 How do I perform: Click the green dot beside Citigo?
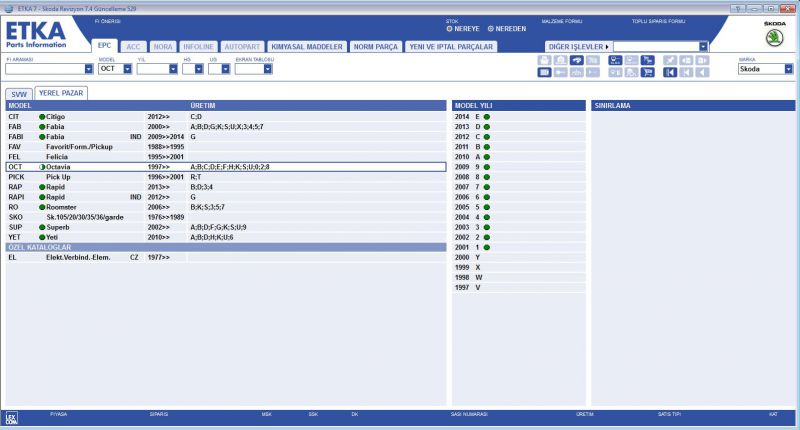pyautogui.click(x=42, y=117)
